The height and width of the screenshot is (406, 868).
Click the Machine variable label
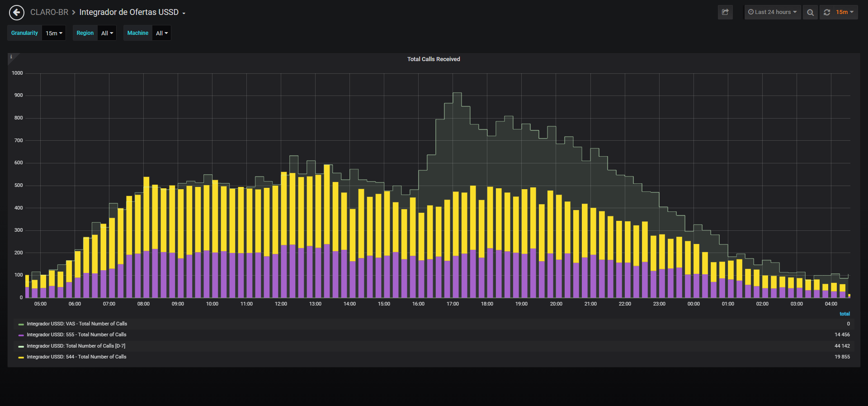tap(138, 33)
